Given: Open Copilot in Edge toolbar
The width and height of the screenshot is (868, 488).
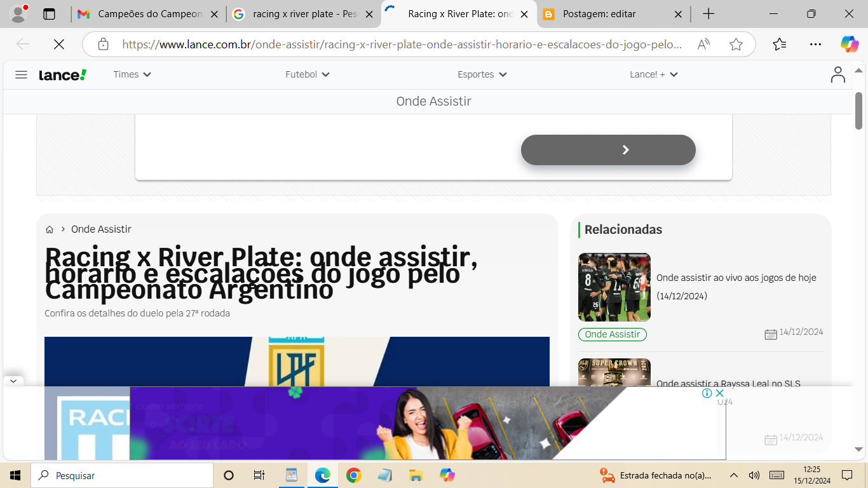Looking at the screenshot, I should tap(850, 44).
